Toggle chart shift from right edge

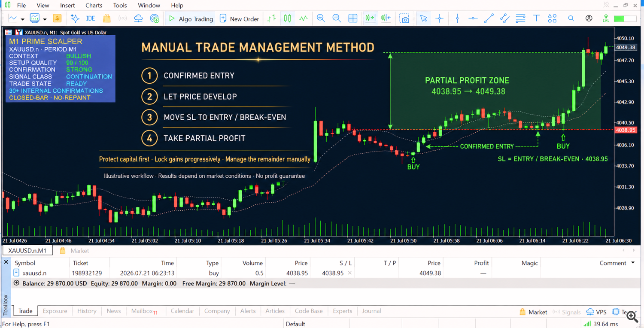coord(386,18)
